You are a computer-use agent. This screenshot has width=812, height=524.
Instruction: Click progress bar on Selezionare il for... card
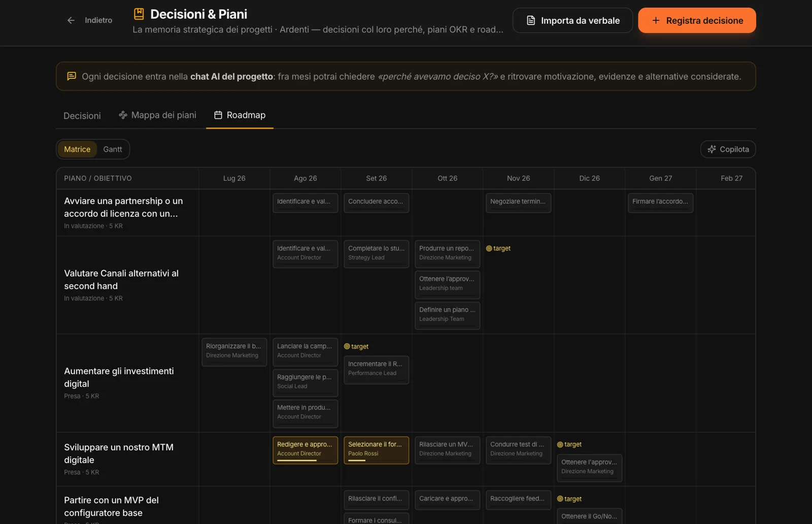coord(376,461)
